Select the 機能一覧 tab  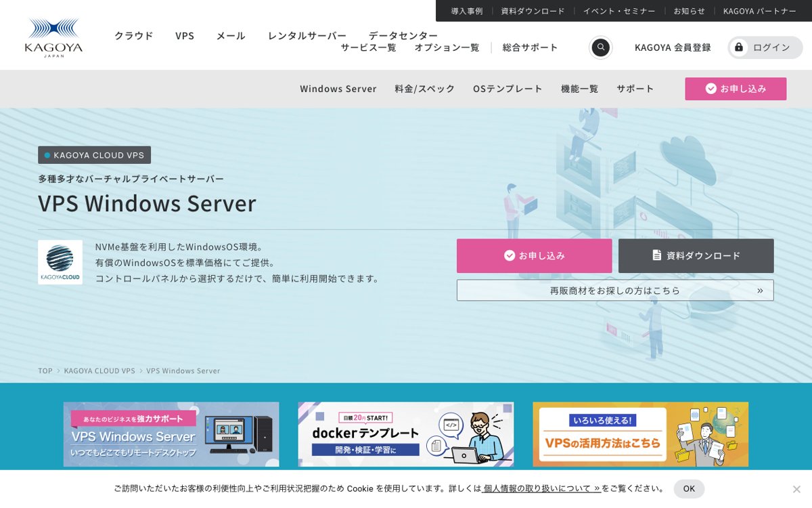(579, 89)
